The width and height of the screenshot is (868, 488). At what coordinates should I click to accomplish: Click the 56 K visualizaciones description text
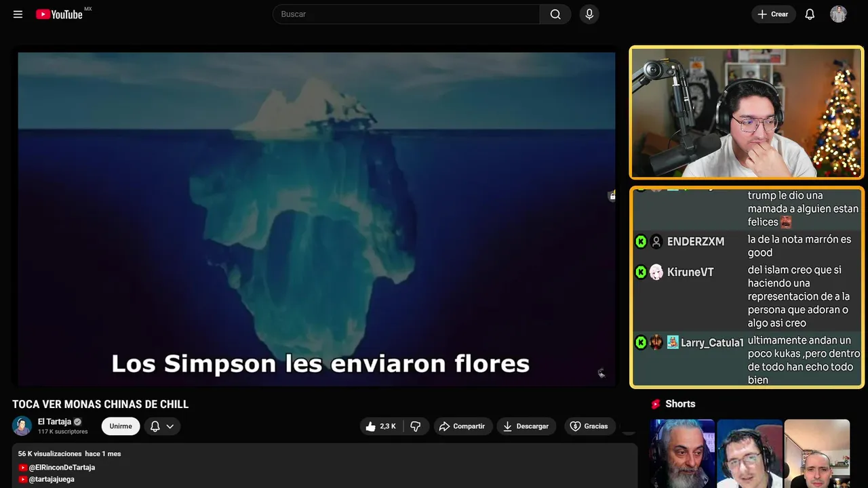[50, 453]
